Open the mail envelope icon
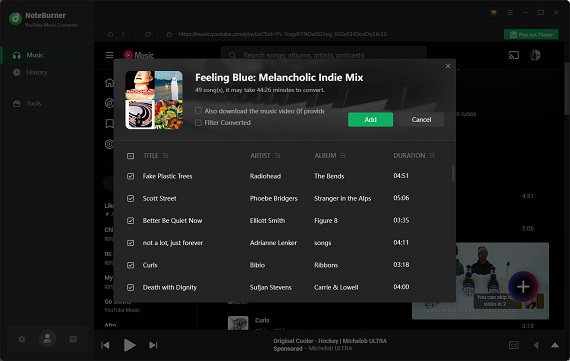Screen dimensions: 570x361 pos(73,339)
